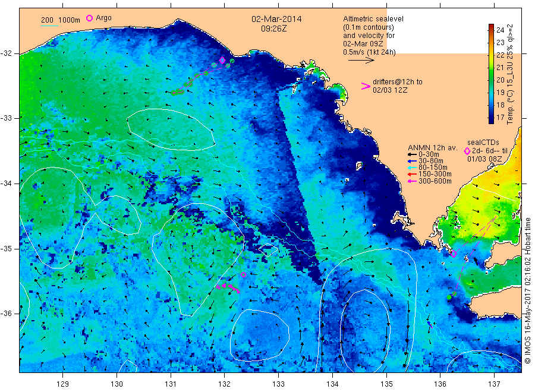Click the sealCTDs label text
The width and height of the screenshot is (535, 392).
[x=483, y=143]
